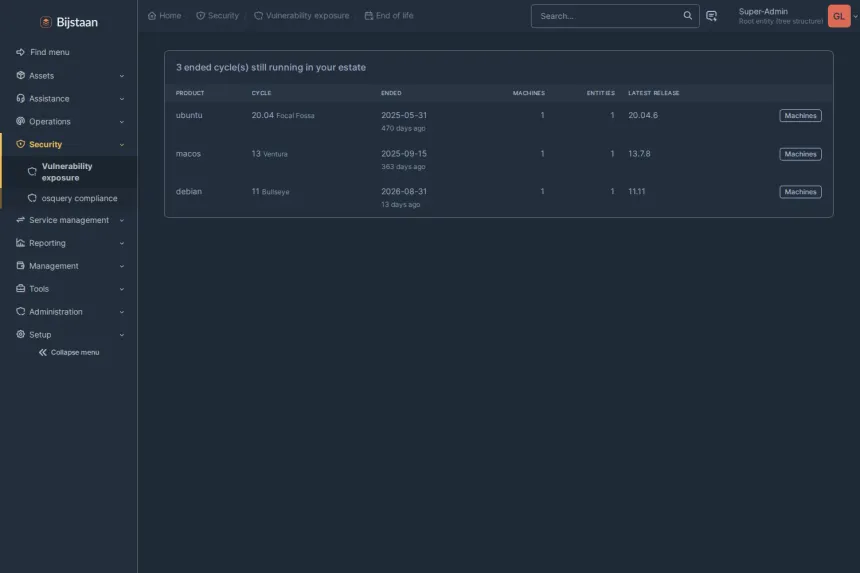Screen dimensions: 860x573
Task: Expand the Setup menu chevron
Action: [122, 335]
